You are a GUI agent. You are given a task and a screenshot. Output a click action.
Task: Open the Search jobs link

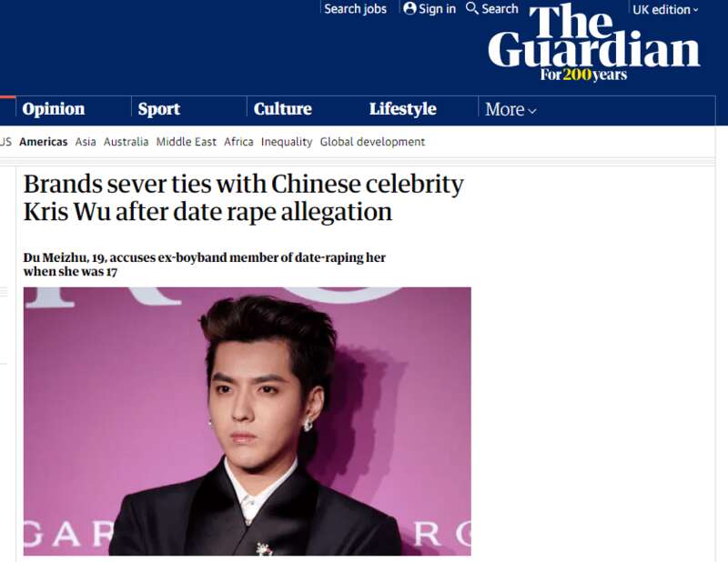(x=355, y=9)
